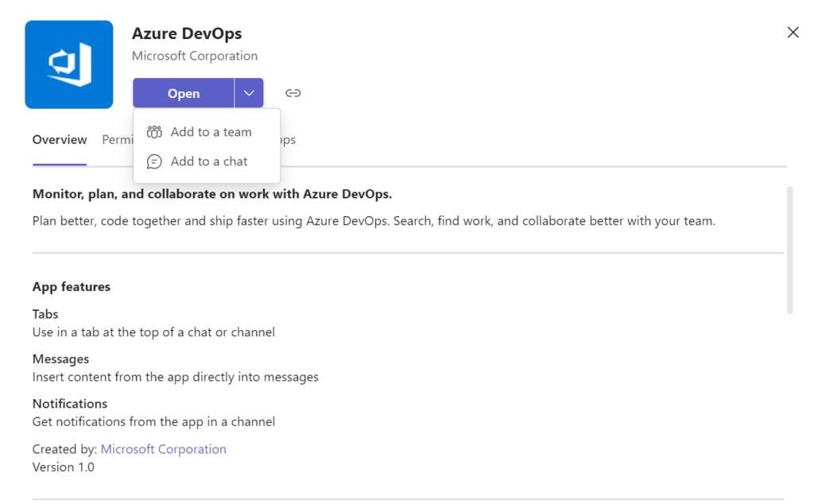Switch to the partially hidden Permissions tab
The width and height of the screenshot is (814, 504).
[118, 140]
